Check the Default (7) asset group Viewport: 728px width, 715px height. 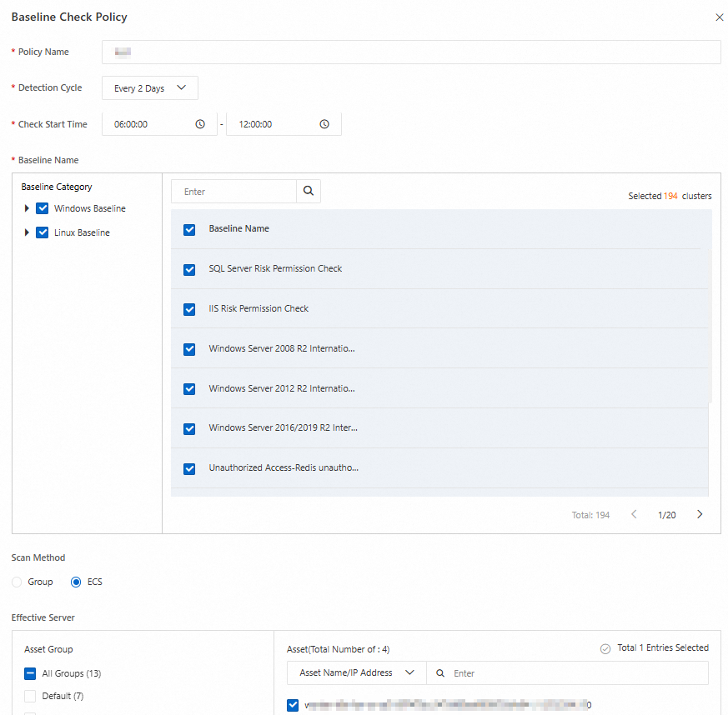pyautogui.click(x=30, y=696)
